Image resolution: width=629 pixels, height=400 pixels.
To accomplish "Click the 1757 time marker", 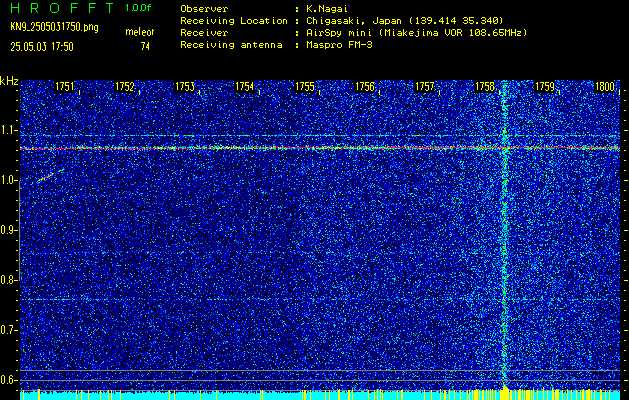I will click(425, 86).
